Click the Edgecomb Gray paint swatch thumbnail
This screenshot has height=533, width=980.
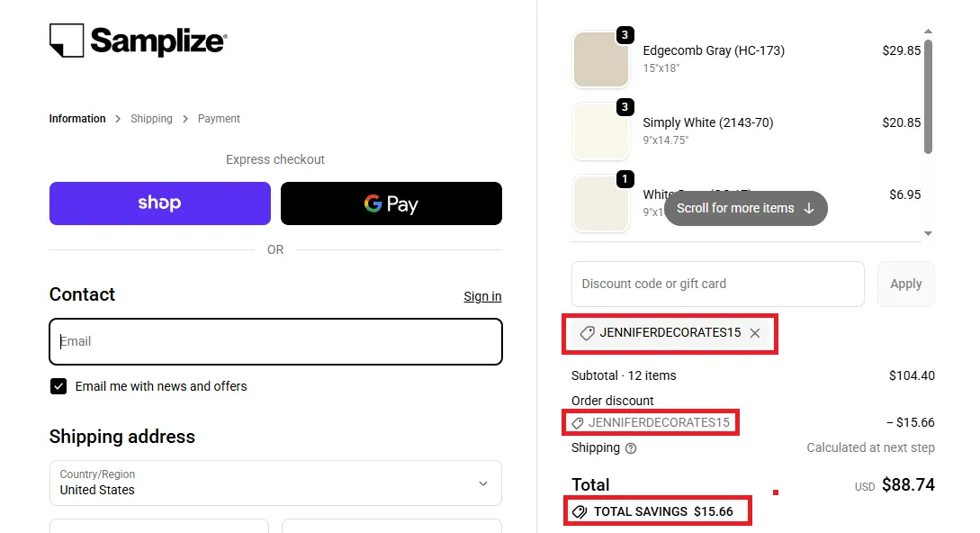[601, 59]
